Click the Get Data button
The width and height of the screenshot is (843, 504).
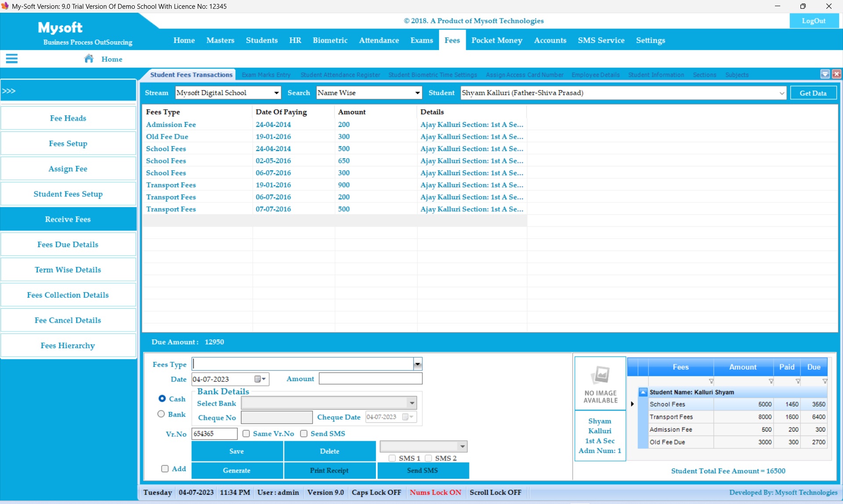(813, 93)
